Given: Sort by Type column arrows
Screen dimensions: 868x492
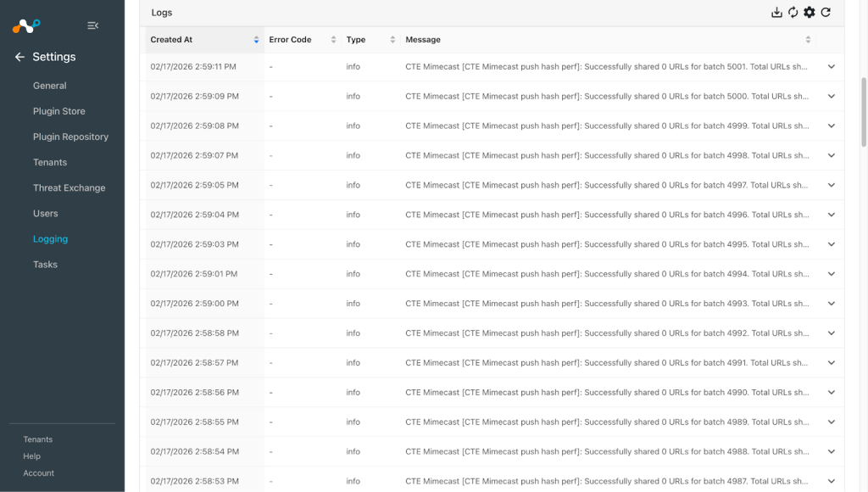Looking at the screenshot, I should [392, 39].
